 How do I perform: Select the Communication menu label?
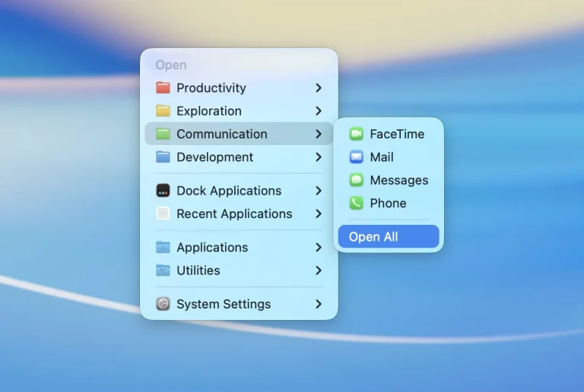click(x=222, y=134)
